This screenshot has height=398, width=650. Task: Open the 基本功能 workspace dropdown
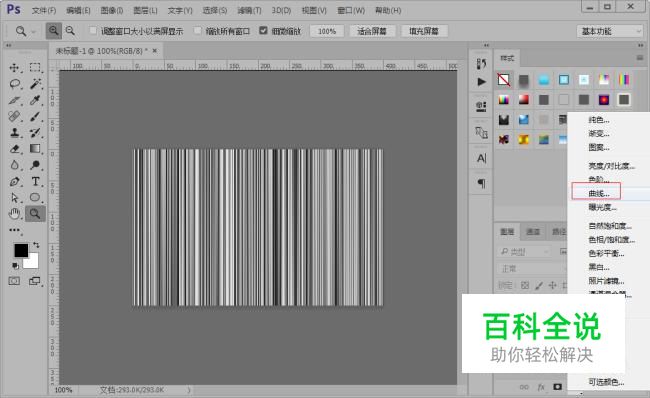pos(609,31)
